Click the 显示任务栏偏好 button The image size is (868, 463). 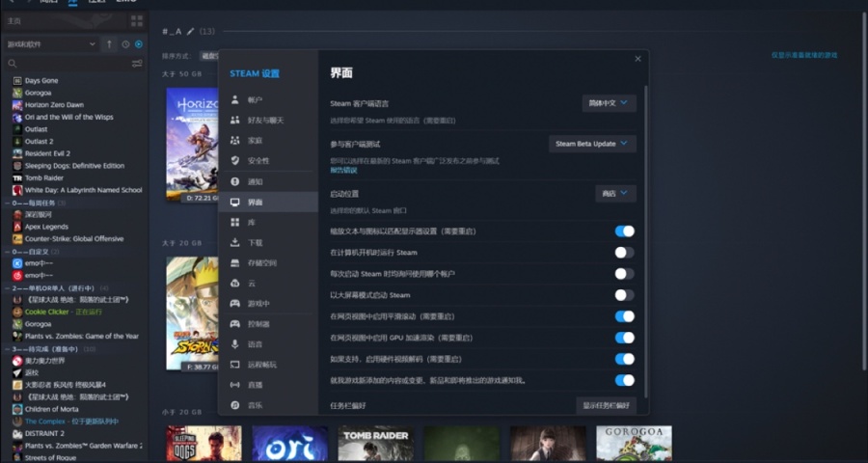(607, 405)
